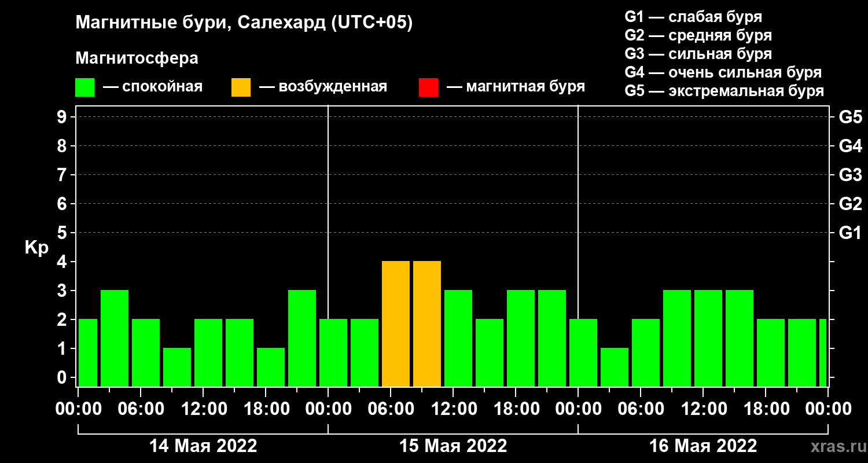The height and width of the screenshot is (463, 868).
Task: Click the G3 tick label on the right axis
Action: [x=850, y=175]
